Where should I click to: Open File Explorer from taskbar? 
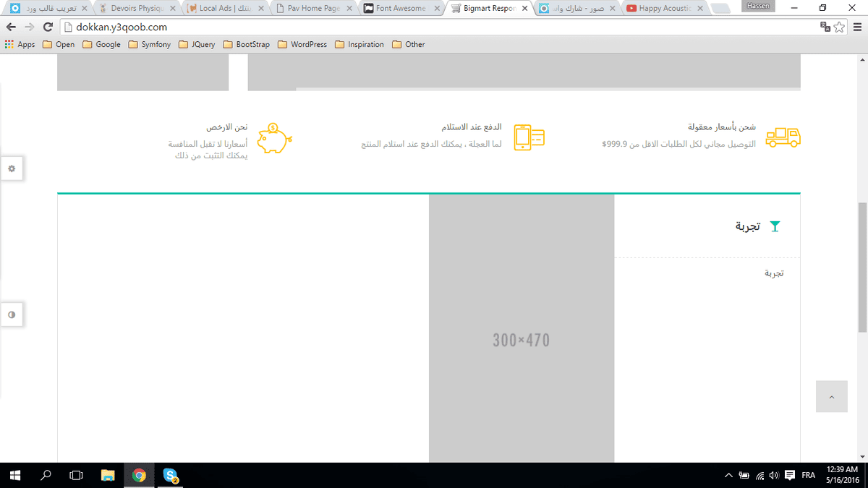click(108, 475)
